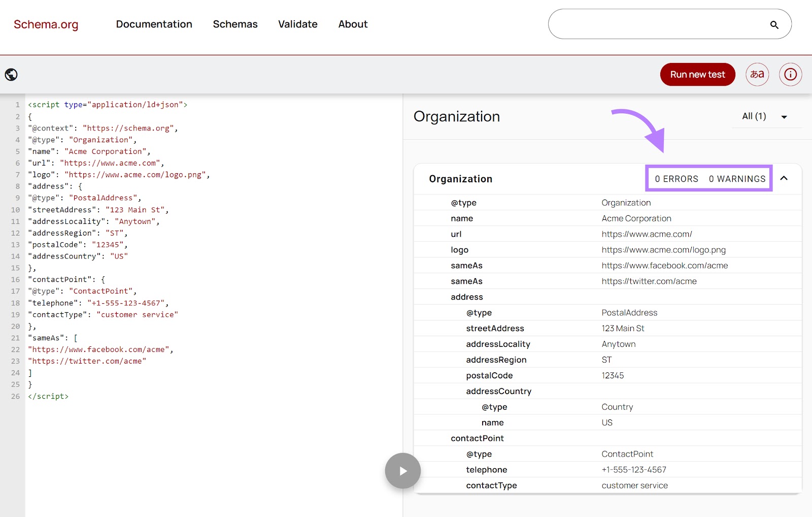
Task: Click the Schema.org logo
Action: (x=46, y=24)
